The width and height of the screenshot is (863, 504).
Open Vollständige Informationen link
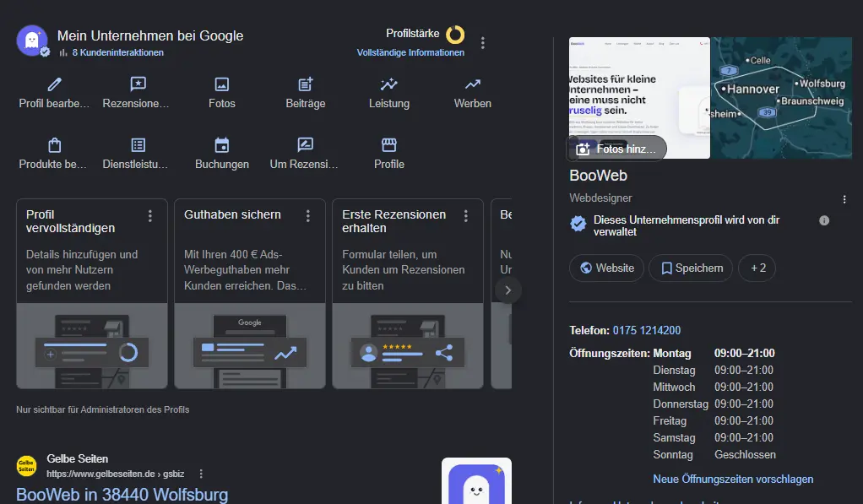410,52
